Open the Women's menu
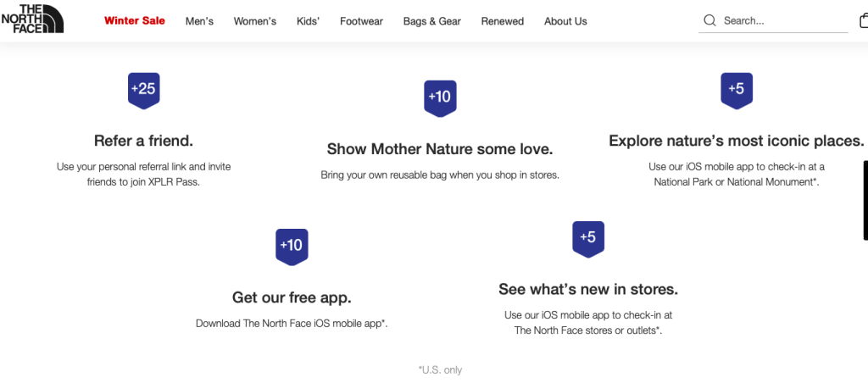 point(255,21)
